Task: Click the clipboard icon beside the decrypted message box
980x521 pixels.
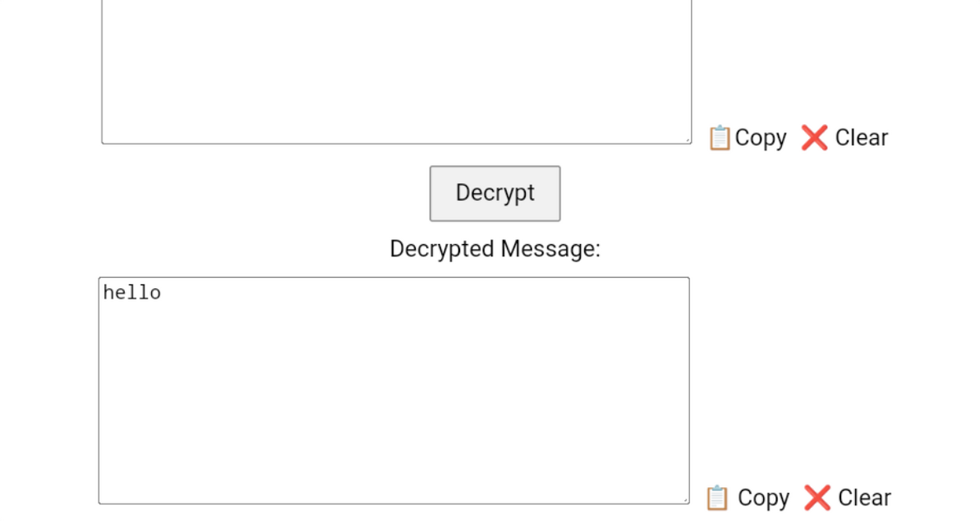Action: coord(717,498)
